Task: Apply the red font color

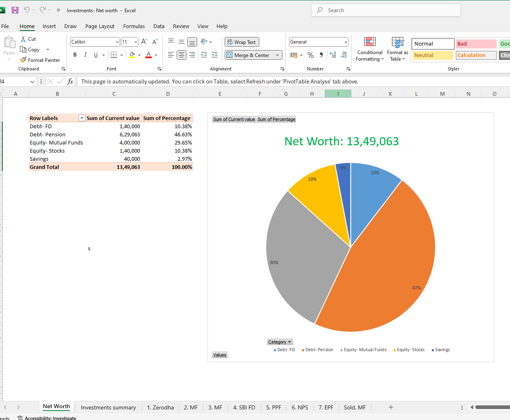Action: 149,55
